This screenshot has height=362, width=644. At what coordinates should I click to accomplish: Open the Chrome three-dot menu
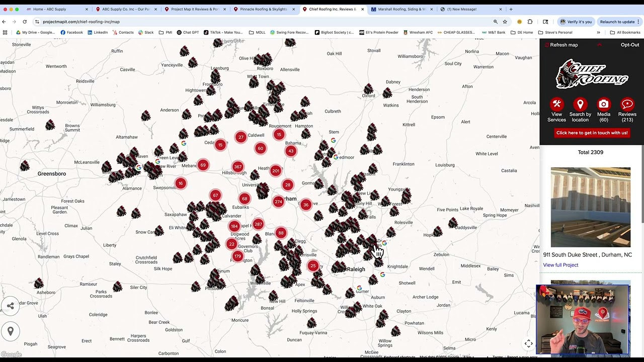(638, 22)
